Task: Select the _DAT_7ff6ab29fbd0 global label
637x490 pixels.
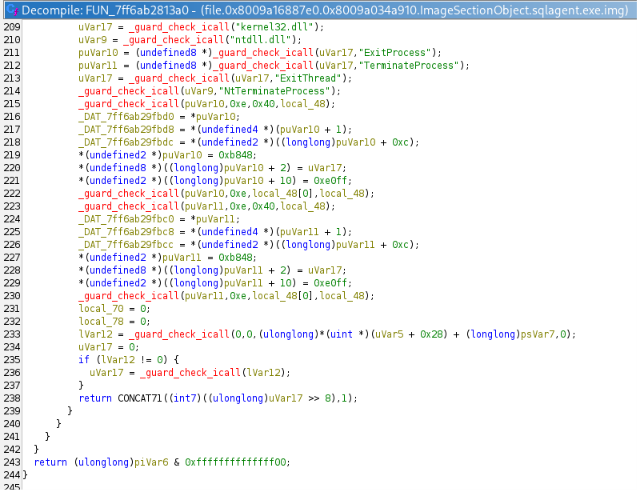Action: click(126, 117)
